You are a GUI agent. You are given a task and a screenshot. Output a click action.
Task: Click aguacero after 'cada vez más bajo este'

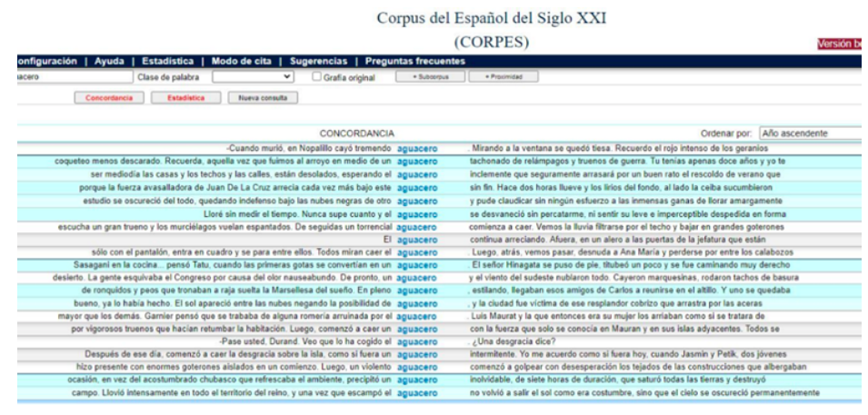(417, 188)
